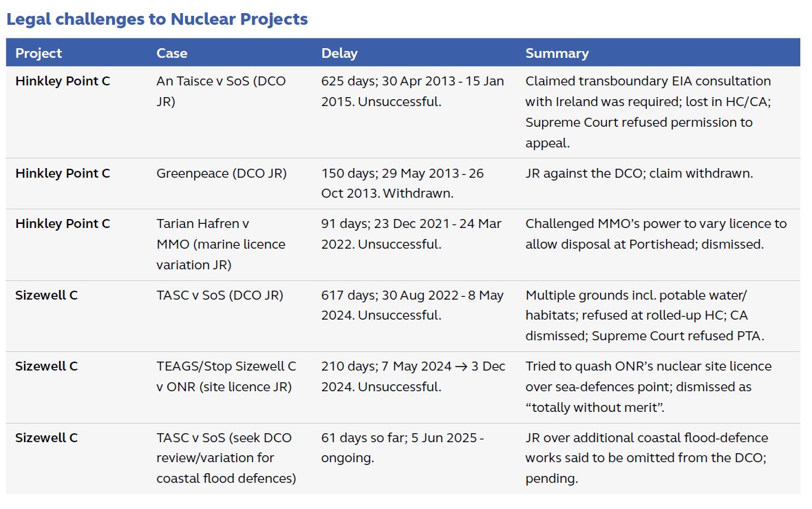Click the 'TASC v SoS (seek DCO review/variation' case cell
This screenshot has width=812, height=509.
226,458
